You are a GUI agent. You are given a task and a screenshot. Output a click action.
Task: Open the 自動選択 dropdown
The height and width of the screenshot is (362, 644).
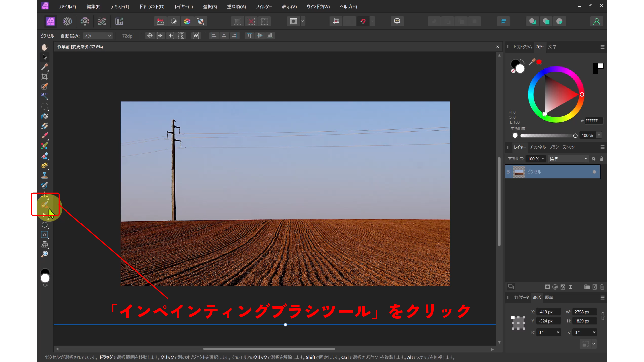click(x=97, y=36)
